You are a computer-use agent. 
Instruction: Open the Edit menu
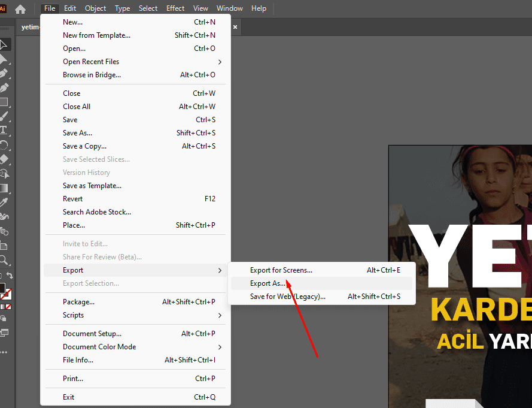click(70, 8)
